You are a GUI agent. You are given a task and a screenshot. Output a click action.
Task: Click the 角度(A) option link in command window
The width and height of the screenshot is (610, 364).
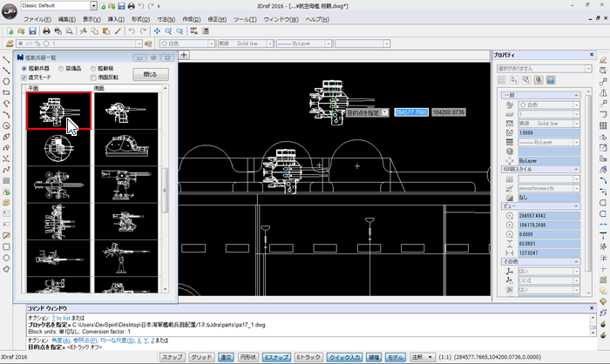pos(62,340)
